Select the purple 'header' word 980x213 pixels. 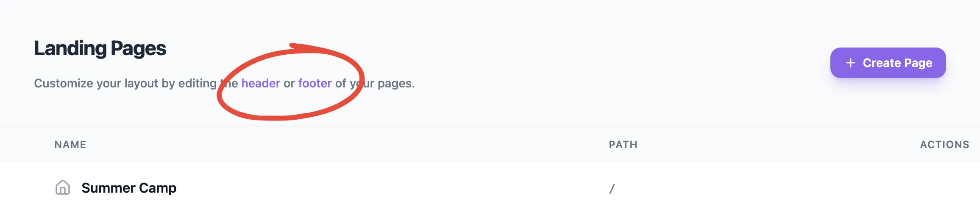click(x=261, y=83)
